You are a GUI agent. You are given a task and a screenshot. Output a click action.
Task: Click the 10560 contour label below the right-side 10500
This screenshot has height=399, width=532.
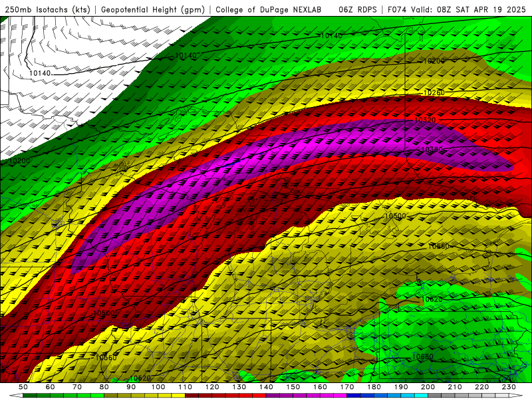(438, 247)
